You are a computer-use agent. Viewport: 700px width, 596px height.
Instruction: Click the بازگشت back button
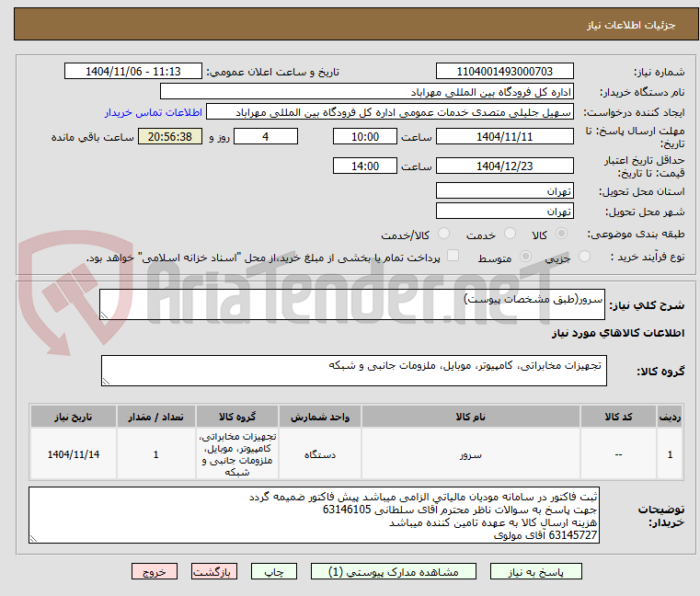pos(213,571)
